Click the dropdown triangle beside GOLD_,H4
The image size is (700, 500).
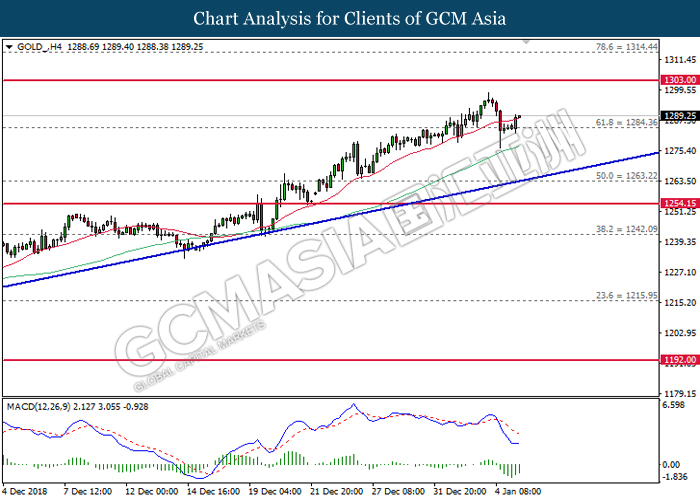click(x=9, y=47)
